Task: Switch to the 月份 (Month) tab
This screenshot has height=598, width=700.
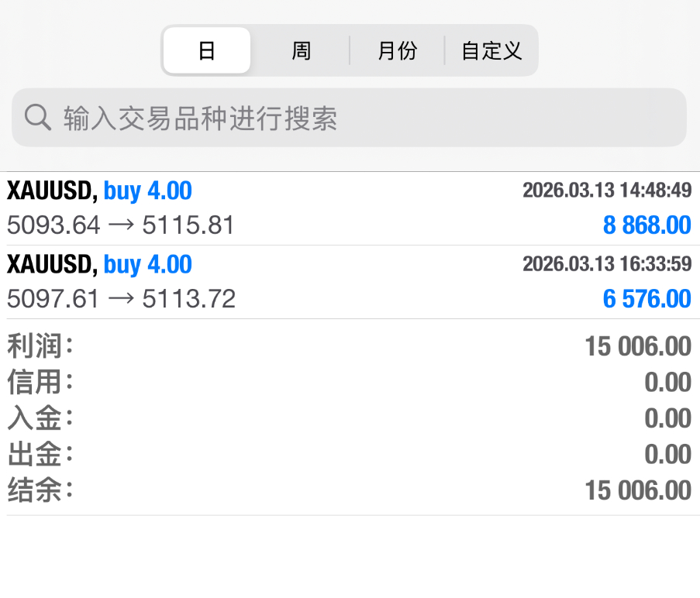Action: click(397, 50)
